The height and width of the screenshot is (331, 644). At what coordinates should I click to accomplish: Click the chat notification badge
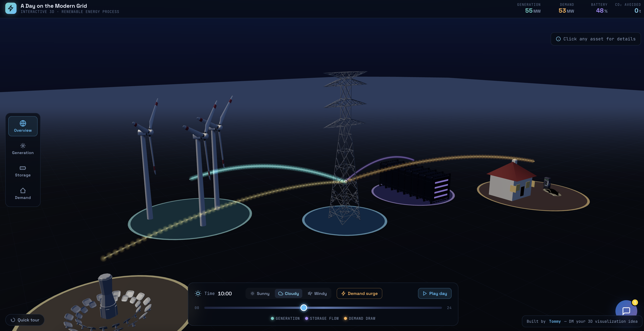(x=635, y=302)
